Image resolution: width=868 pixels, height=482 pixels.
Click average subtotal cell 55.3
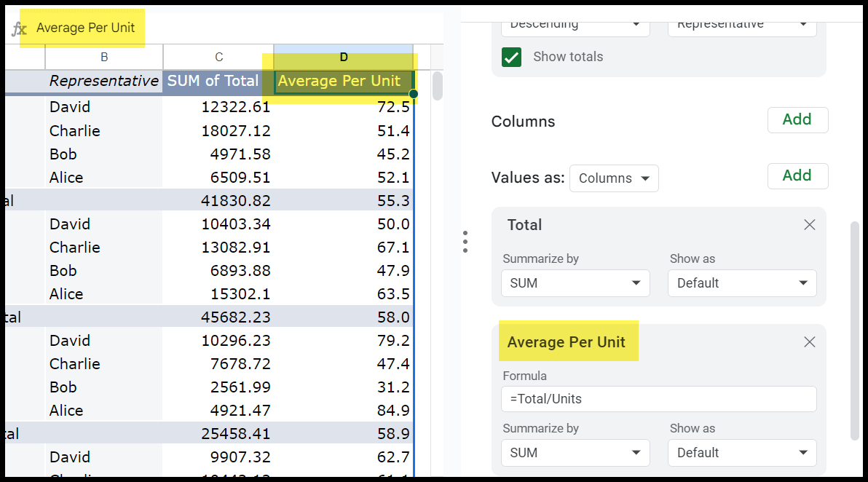344,200
